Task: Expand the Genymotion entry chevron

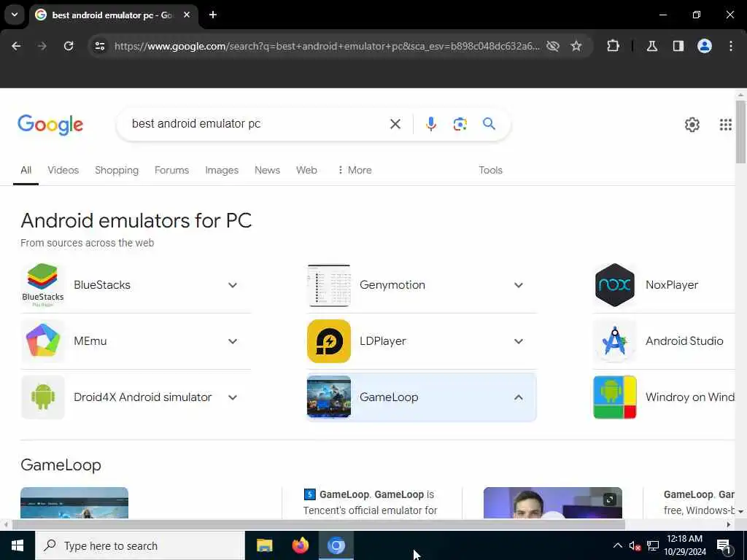Action: [x=519, y=285]
